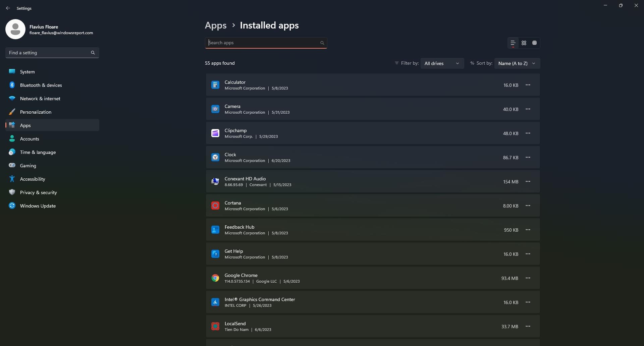This screenshot has width=644, height=346.
Task: Click the Google Chrome app icon
Action: tap(215, 278)
